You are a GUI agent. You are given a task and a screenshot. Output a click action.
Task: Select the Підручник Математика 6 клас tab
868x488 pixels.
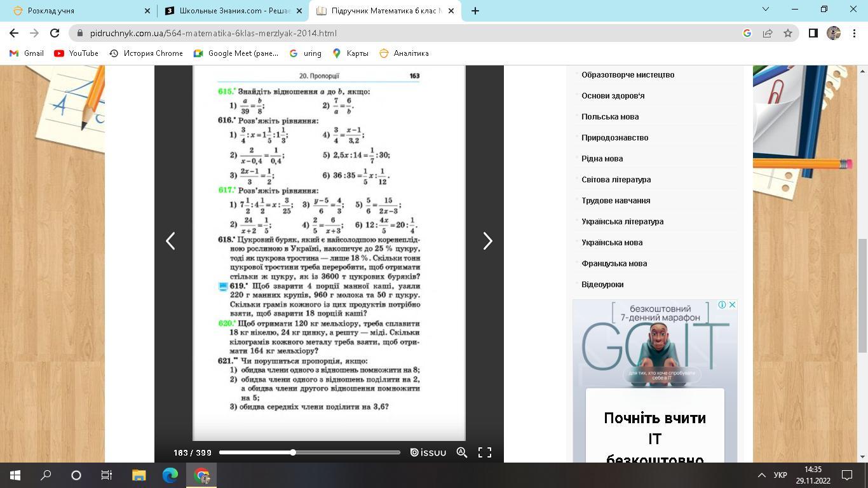coord(385,11)
